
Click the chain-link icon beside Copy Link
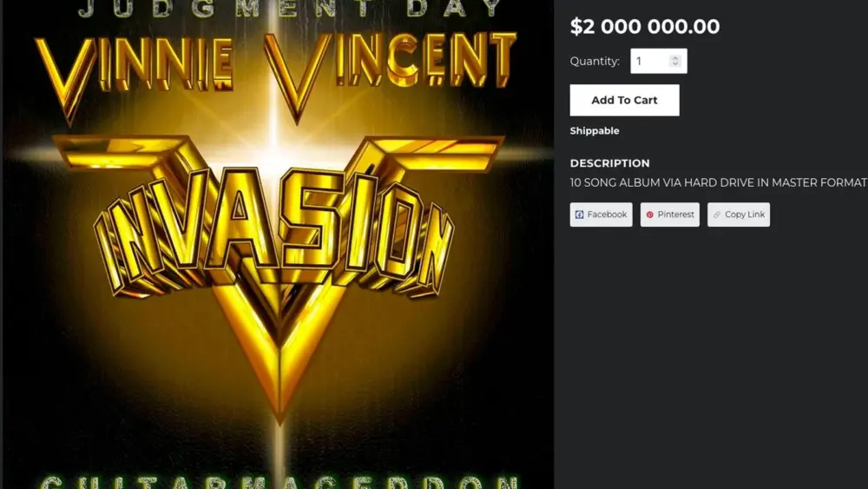[717, 215]
